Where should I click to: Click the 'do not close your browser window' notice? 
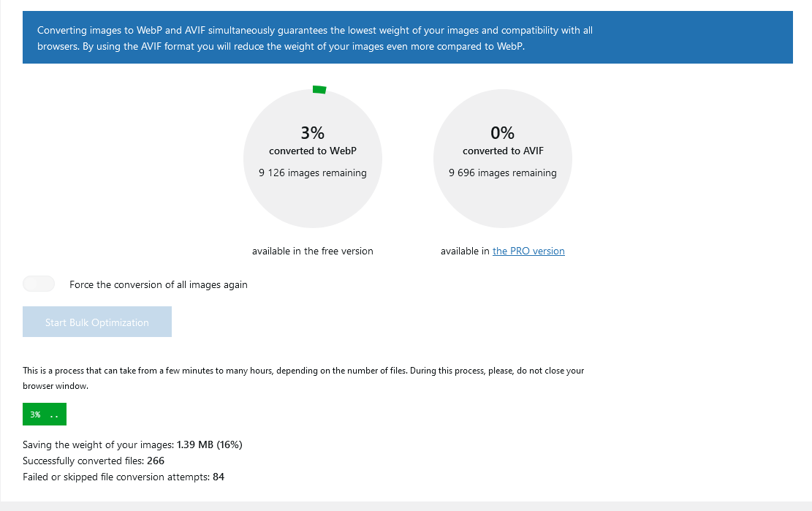pyautogui.click(x=303, y=378)
